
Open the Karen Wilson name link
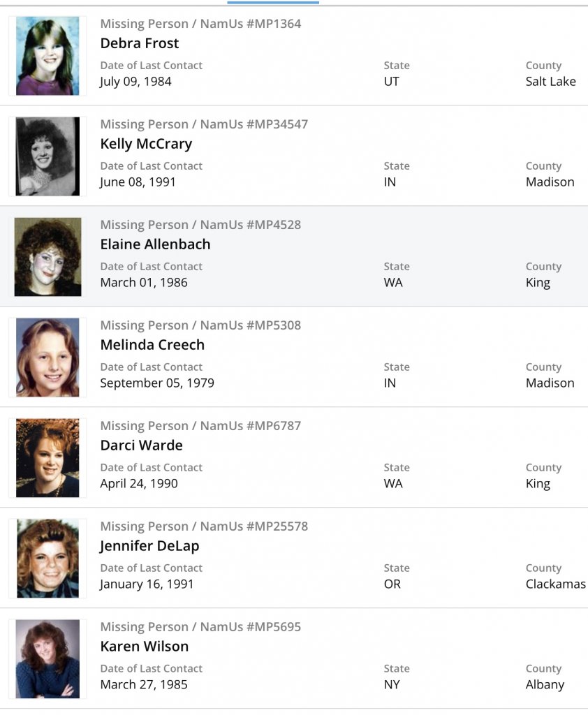[x=145, y=647]
